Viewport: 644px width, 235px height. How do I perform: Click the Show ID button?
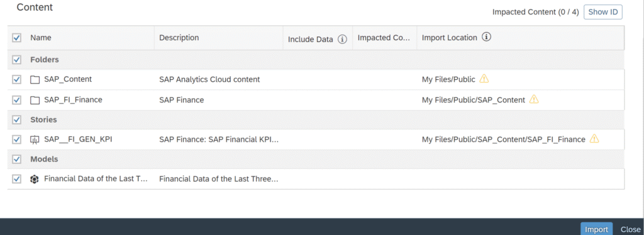[x=603, y=12]
